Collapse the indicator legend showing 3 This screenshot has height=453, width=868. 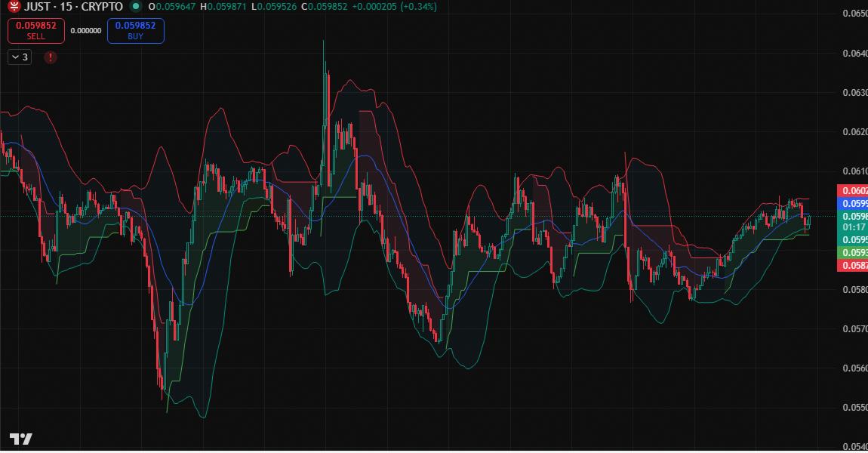[20, 57]
